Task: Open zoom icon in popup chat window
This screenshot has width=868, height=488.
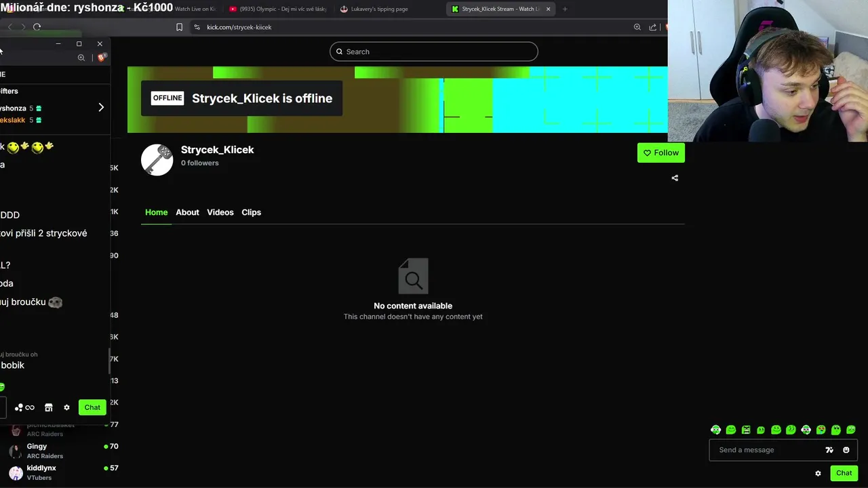Action: tap(81, 58)
